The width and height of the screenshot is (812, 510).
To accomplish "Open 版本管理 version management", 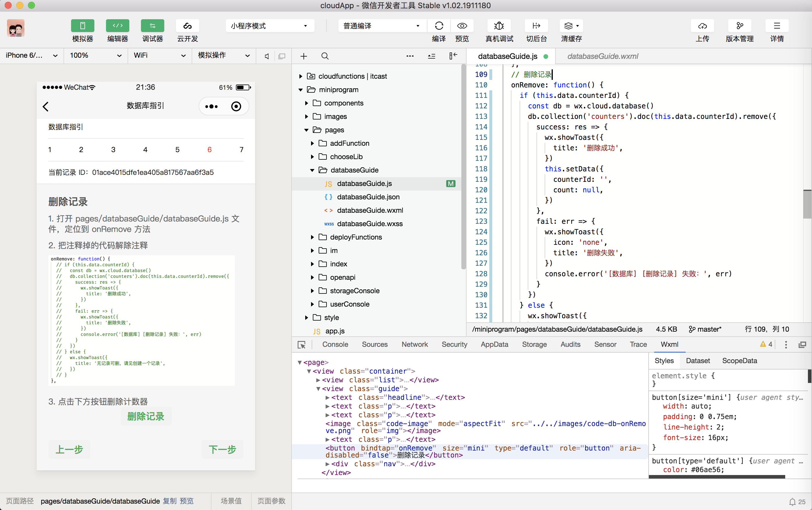I will [x=739, y=26].
